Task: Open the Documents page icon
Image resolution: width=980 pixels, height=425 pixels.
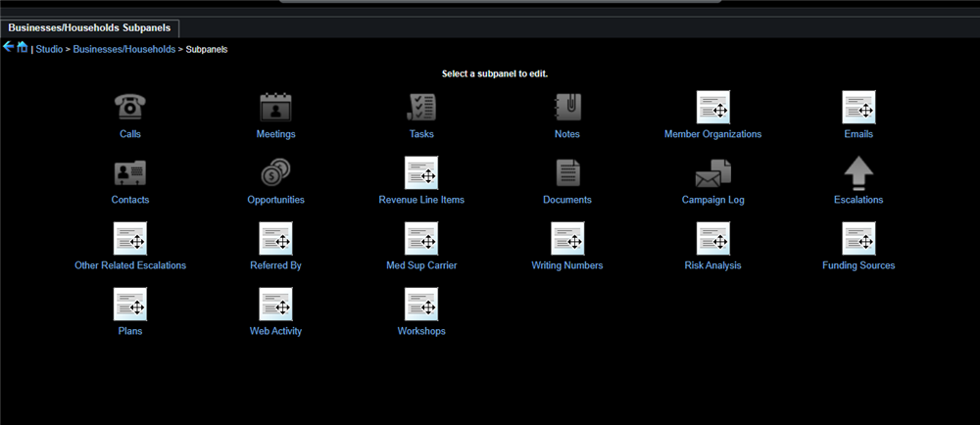Action: click(x=567, y=173)
